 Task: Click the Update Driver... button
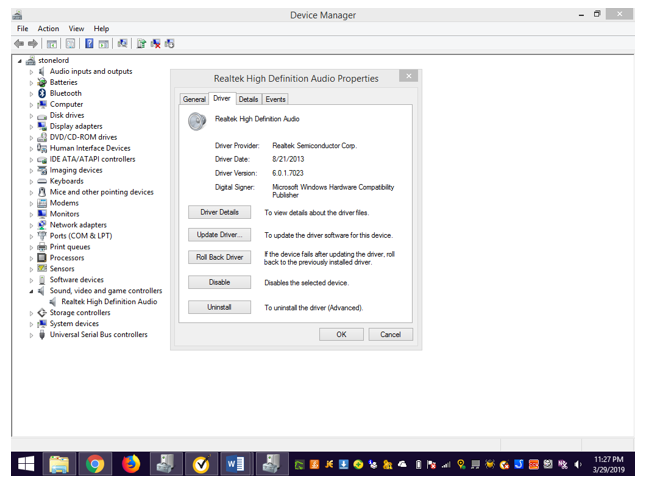tap(219, 235)
